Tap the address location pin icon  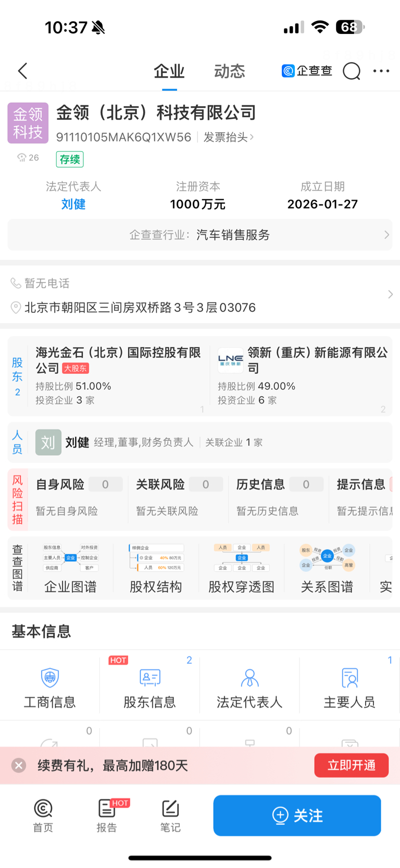click(x=16, y=308)
